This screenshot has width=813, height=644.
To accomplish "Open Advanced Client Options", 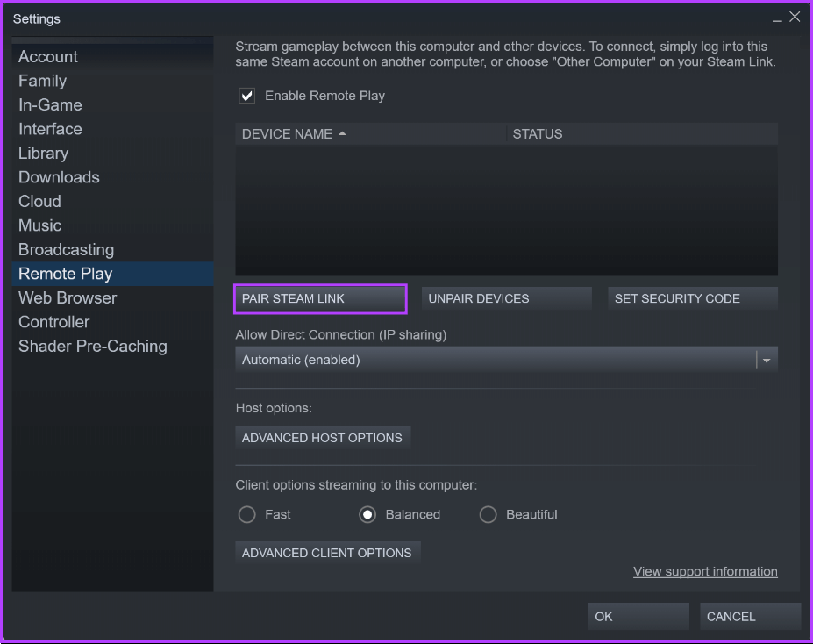I will tap(328, 553).
